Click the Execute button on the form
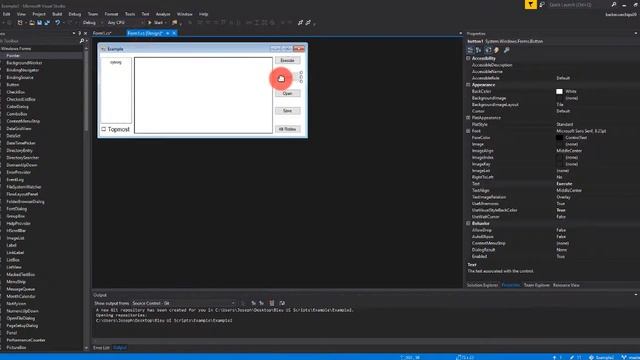Viewport: 640px width, 360px height. (x=288, y=60)
